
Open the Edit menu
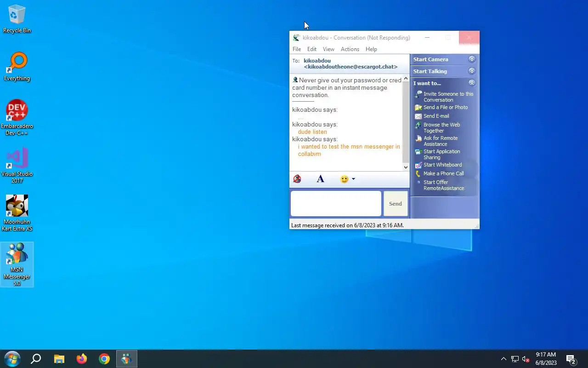[x=312, y=49]
